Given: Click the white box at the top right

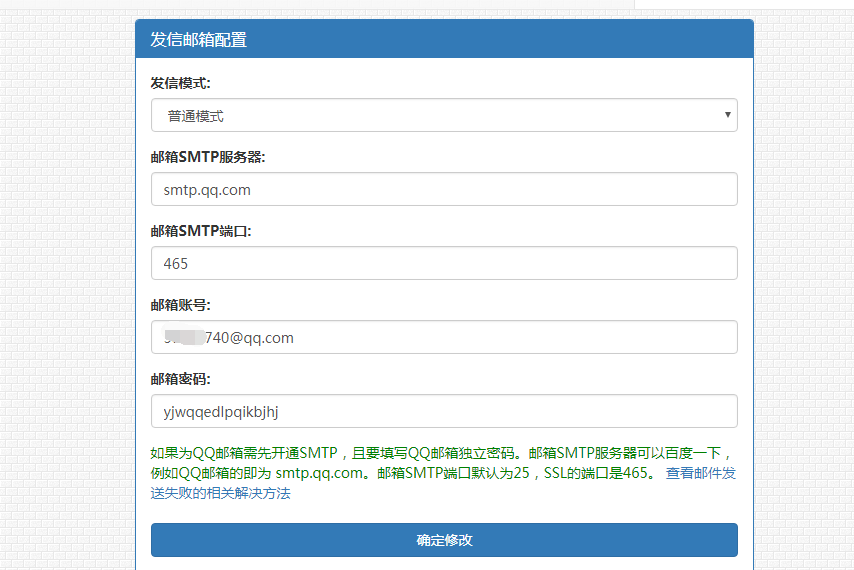Looking at the screenshot, I should pos(744,4).
